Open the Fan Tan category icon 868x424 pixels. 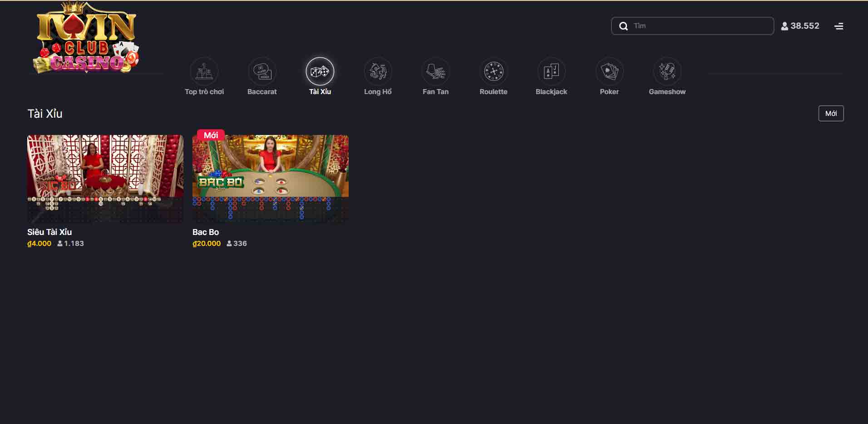coord(435,71)
